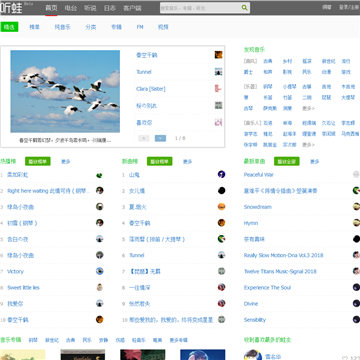
Task: Open the song Peaceful War
Action: (259, 174)
